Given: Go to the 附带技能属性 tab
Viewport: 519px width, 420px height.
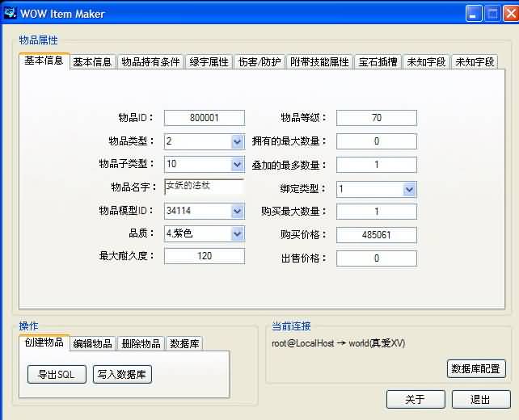Looking at the screenshot, I should [x=319, y=62].
